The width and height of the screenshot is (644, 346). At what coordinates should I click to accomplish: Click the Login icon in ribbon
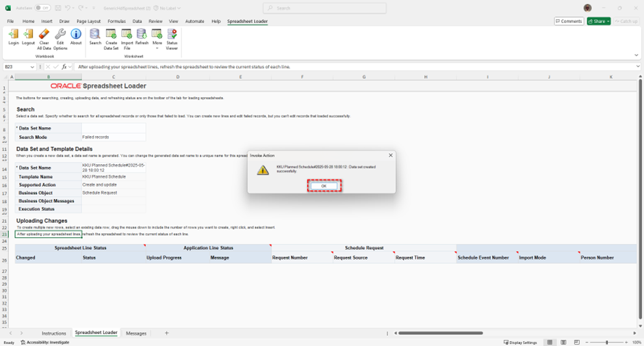[x=13, y=36]
